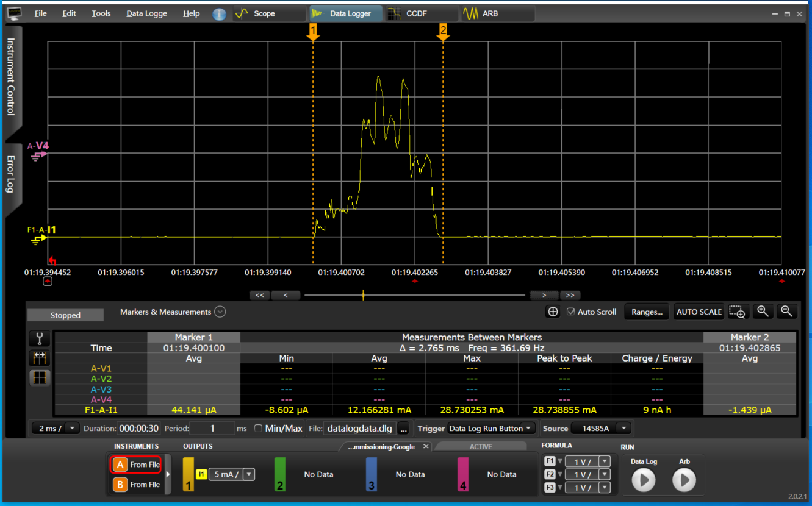Open the Error Log side tab
Image resolution: width=812 pixels, height=506 pixels.
12,175
